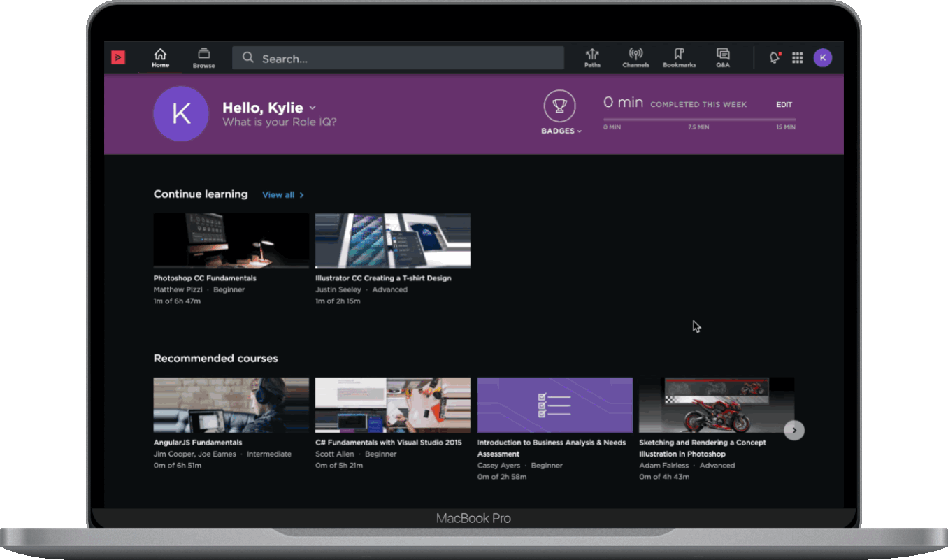Expand the Hello, Kylie dropdown arrow
Viewport: 948px width, 560px height.
pyautogui.click(x=313, y=108)
